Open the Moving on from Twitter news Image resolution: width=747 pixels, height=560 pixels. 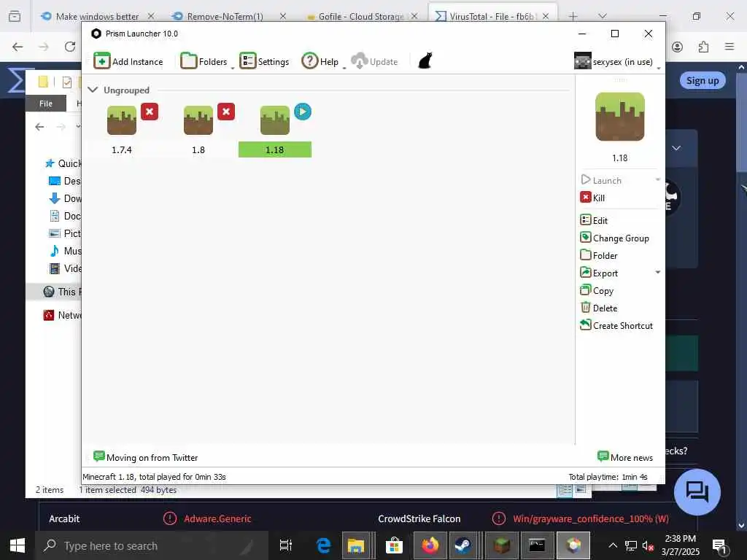click(146, 457)
